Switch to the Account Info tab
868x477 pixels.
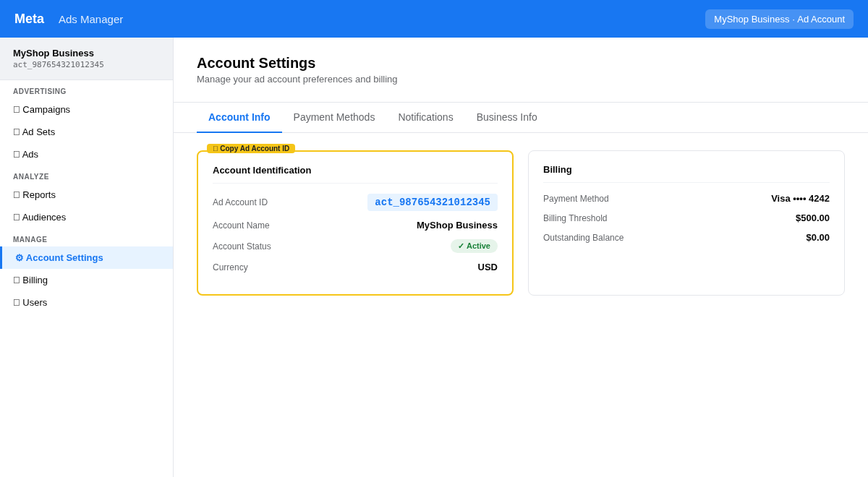[239, 117]
